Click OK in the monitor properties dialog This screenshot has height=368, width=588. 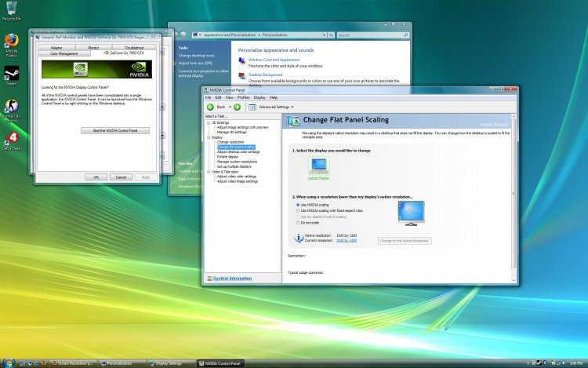coord(96,177)
